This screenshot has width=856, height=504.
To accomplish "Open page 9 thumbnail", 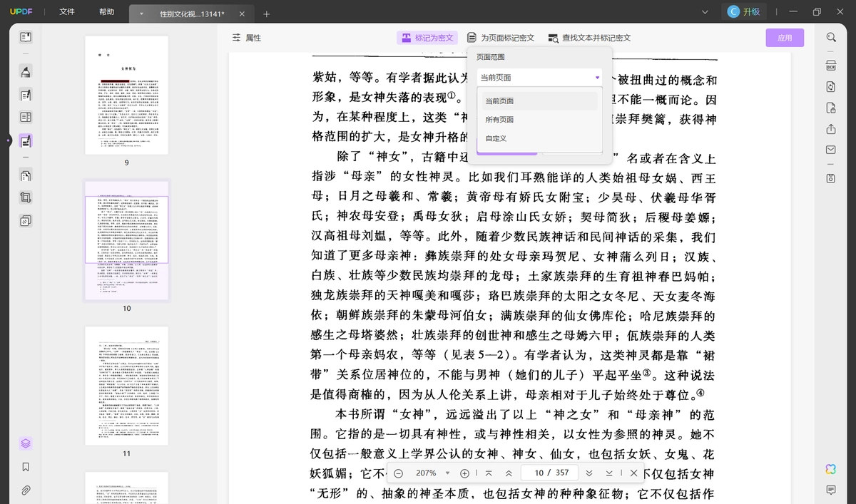I will 127,96.
